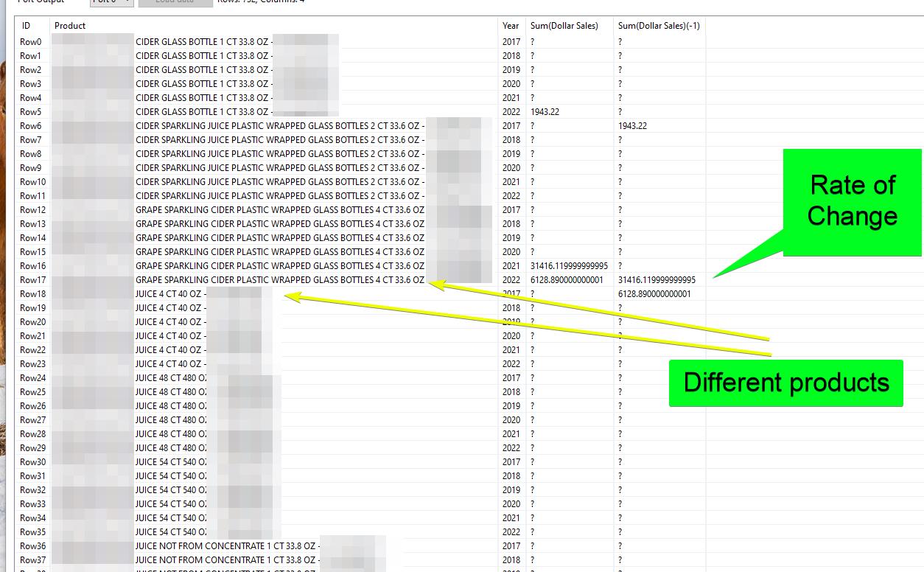Click Year 2017 in Row24
924x572 pixels.
(x=511, y=378)
